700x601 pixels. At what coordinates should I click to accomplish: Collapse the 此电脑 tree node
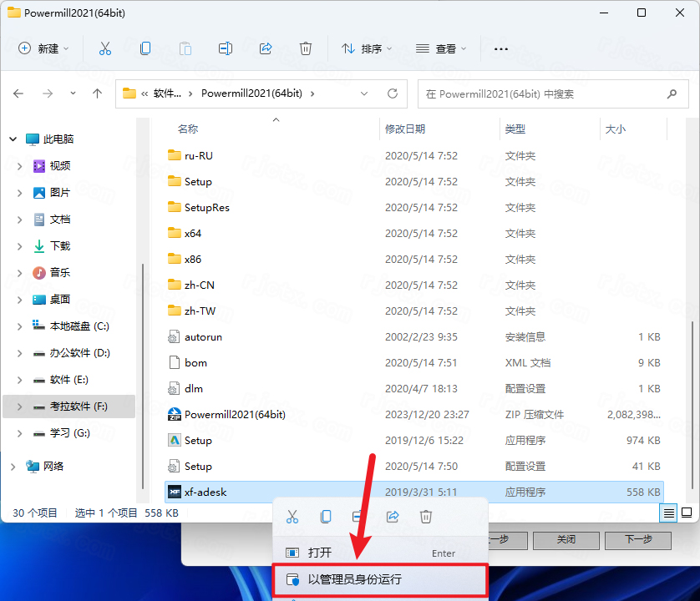(x=13, y=139)
